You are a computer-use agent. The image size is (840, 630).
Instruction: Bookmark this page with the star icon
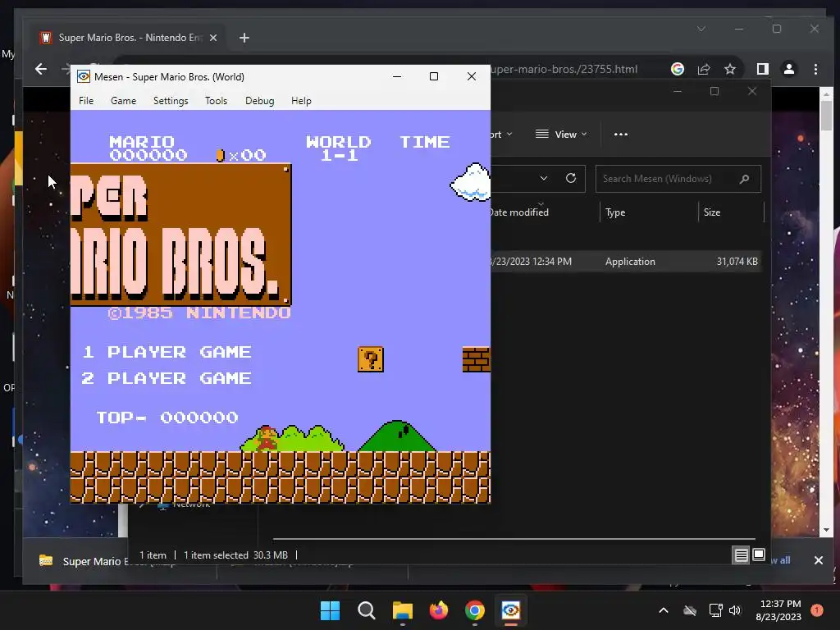[x=729, y=69]
